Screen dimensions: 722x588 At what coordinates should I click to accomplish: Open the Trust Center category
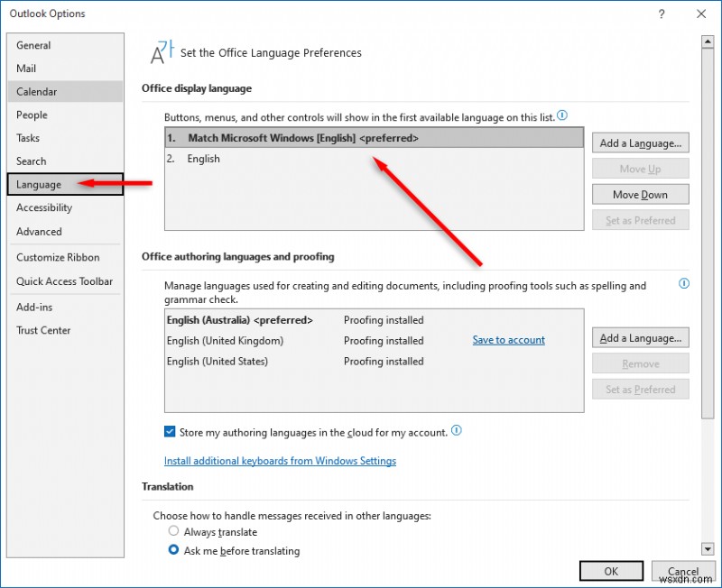(65, 330)
